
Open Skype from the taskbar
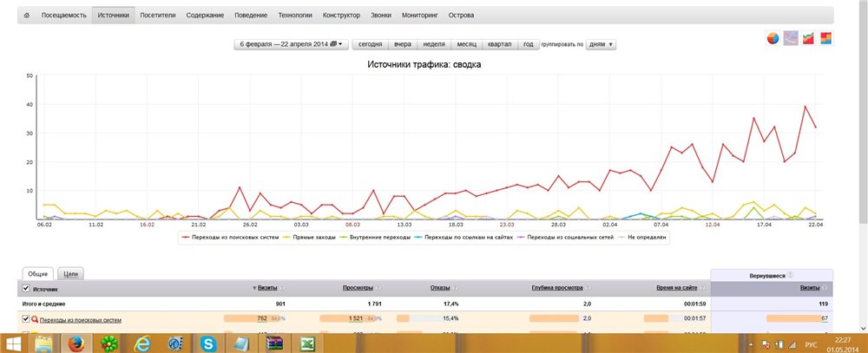[x=209, y=343]
